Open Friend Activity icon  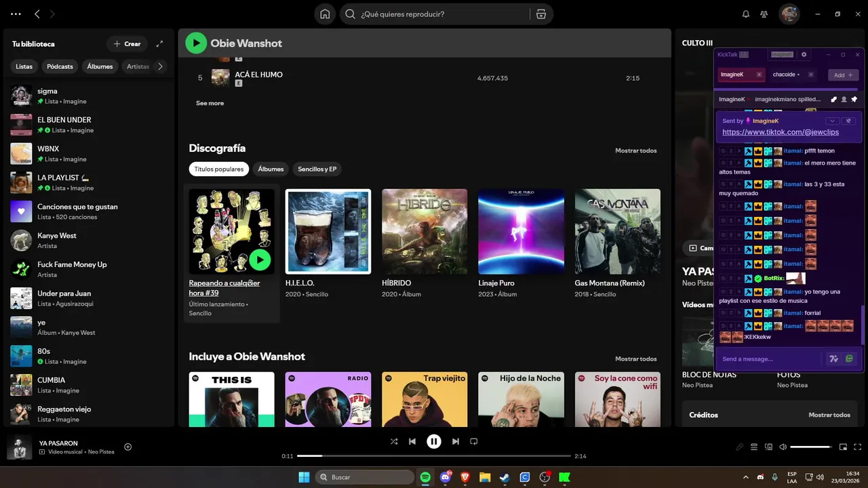coord(764,14)
